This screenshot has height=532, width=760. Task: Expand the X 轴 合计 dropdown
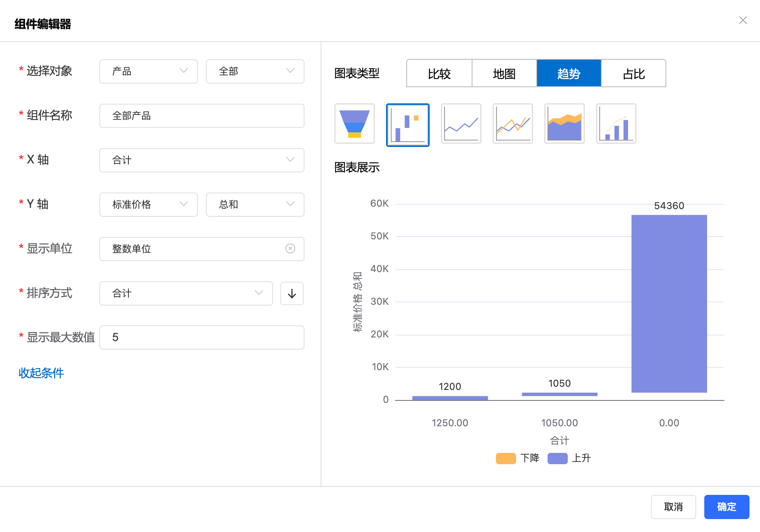click(x=202, y=160)
